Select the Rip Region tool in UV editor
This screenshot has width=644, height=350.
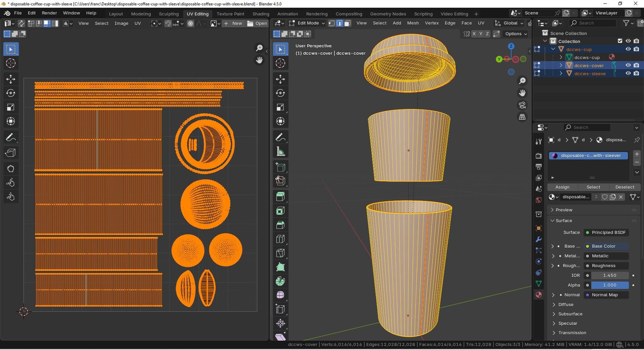(11, 153)
